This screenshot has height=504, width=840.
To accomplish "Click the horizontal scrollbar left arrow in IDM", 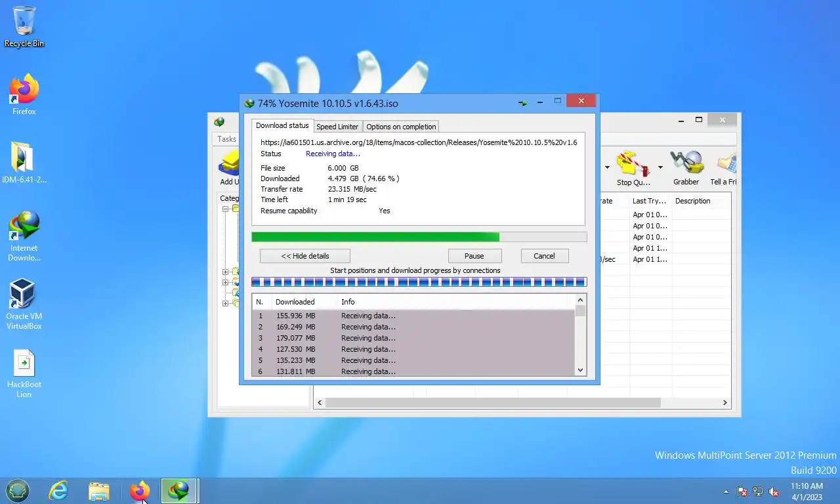I will [x=320, y=402].
